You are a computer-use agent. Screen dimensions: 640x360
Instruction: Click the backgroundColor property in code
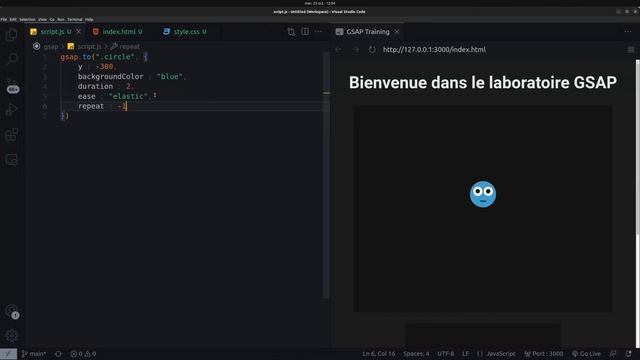111,76
